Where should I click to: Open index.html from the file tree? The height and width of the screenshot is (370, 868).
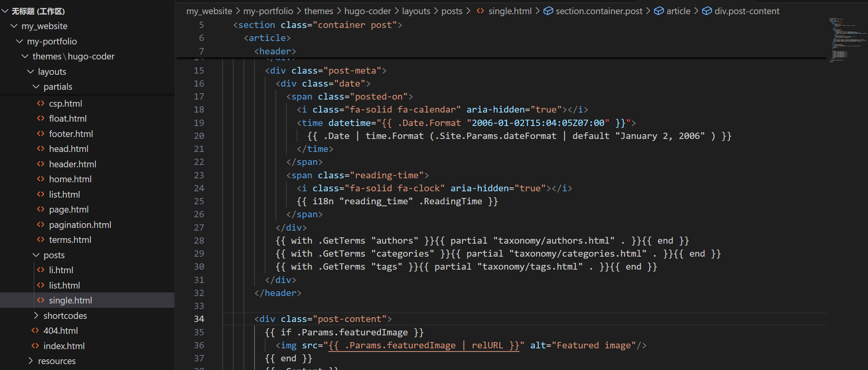point(64,346)
